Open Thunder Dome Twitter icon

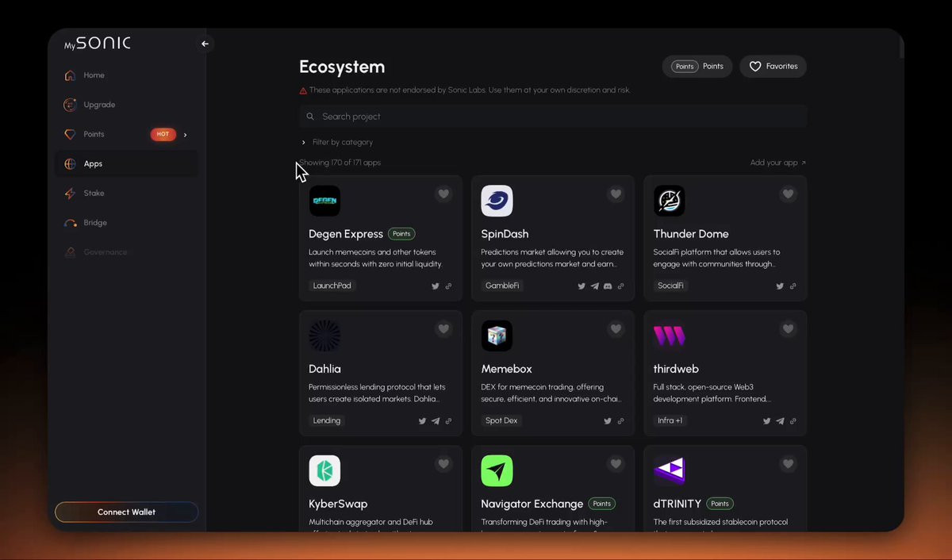780,286
